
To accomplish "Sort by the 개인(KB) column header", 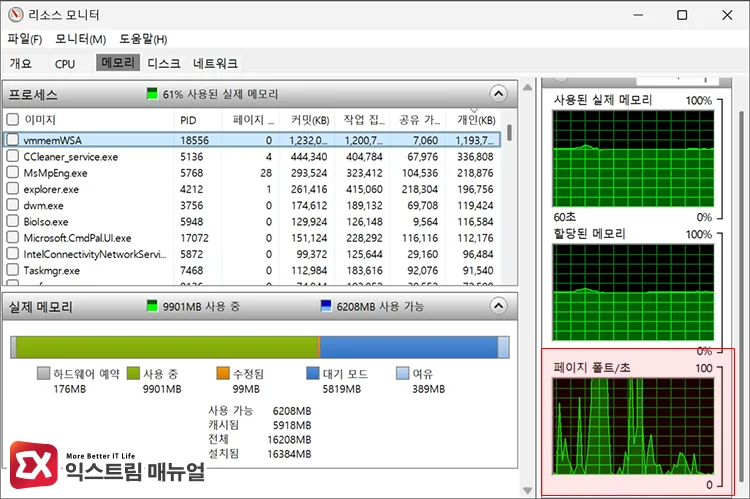I will pos(476,120).
